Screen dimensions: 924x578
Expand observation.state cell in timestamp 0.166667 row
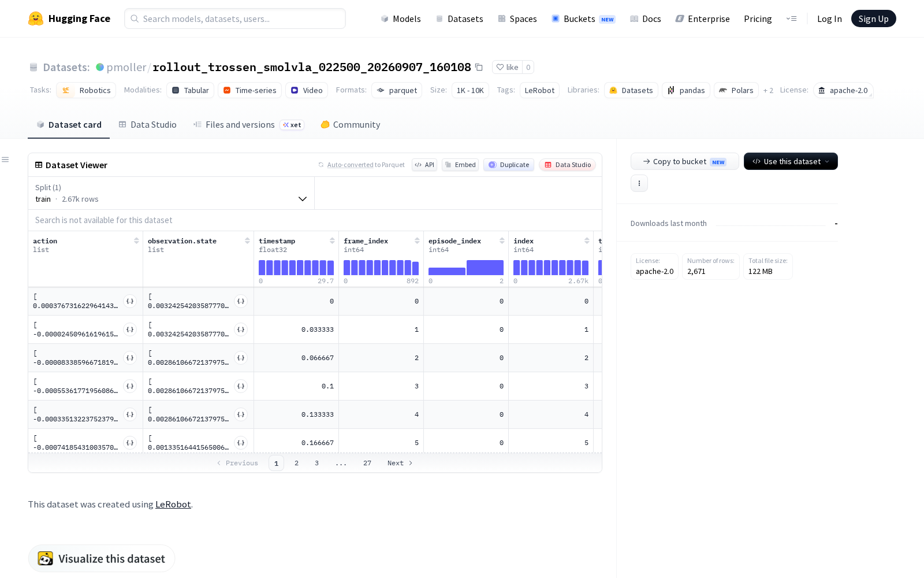click(241, 443)
